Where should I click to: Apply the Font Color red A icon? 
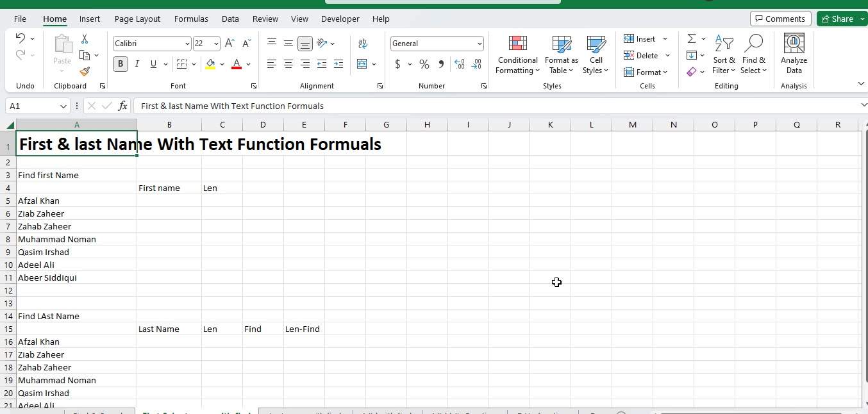coord(237,64)
